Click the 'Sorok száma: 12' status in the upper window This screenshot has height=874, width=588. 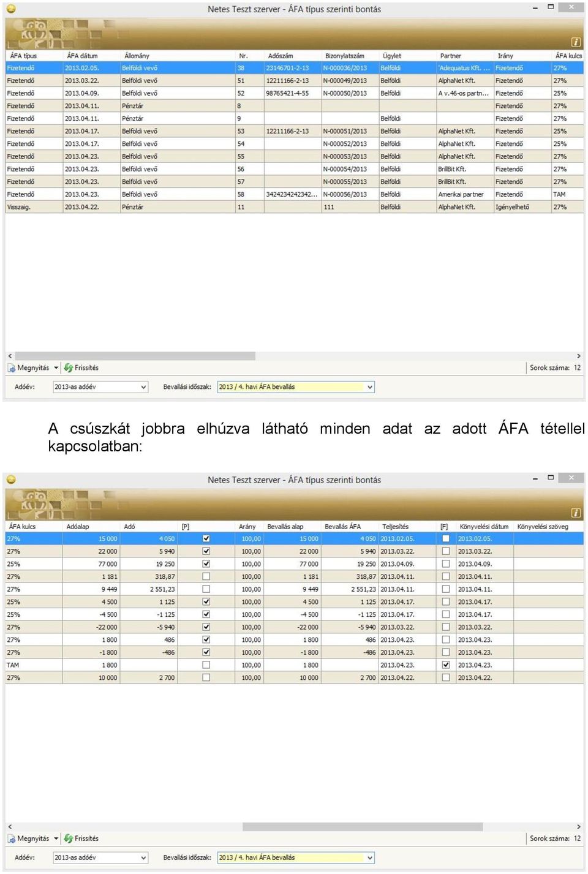[x=555, y=368]
